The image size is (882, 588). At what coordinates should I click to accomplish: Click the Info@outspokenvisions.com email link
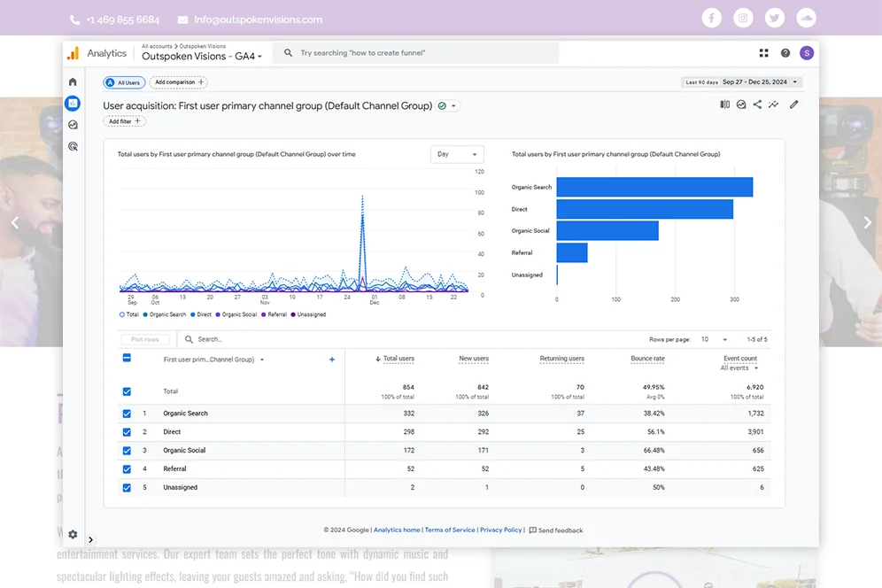tap(259, 19)
